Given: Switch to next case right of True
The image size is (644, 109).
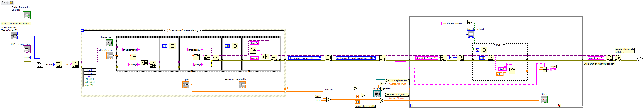Looking at the screenshot, I should [x=505, y=45].
